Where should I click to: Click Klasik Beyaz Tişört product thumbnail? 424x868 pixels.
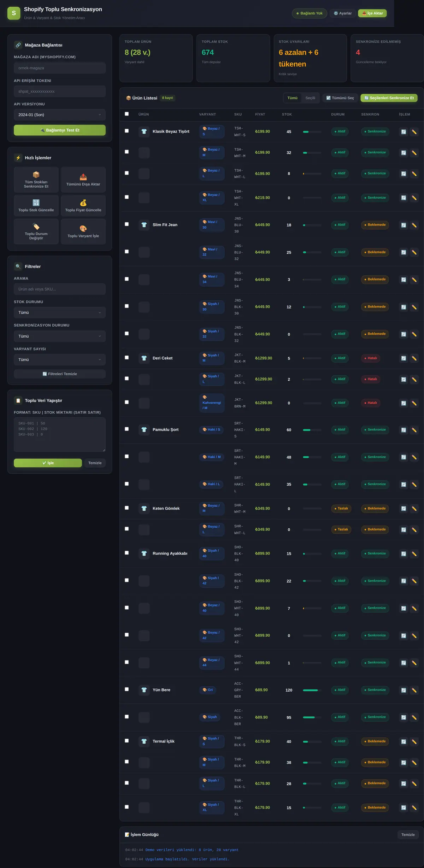(144, 131)
